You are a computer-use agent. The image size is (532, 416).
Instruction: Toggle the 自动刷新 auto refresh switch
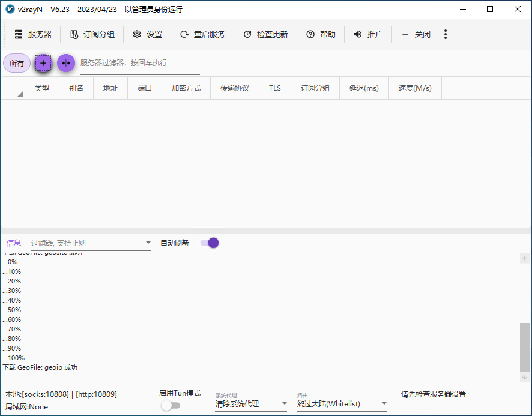[x=210, y=243]
